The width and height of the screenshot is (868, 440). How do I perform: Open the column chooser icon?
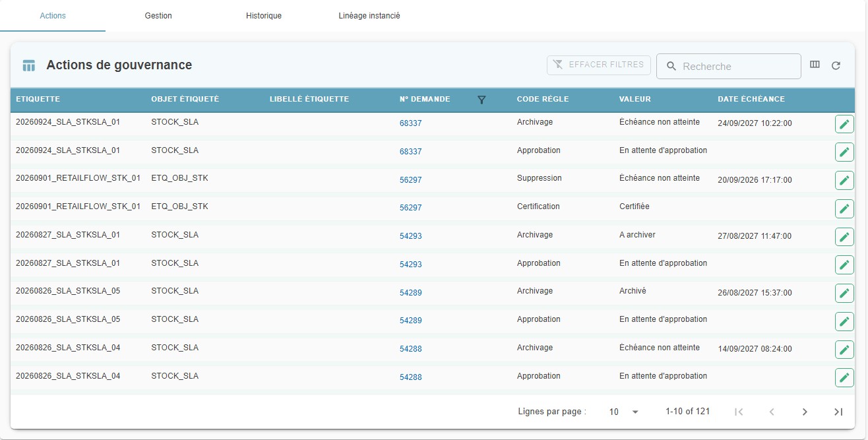[815, 65]
